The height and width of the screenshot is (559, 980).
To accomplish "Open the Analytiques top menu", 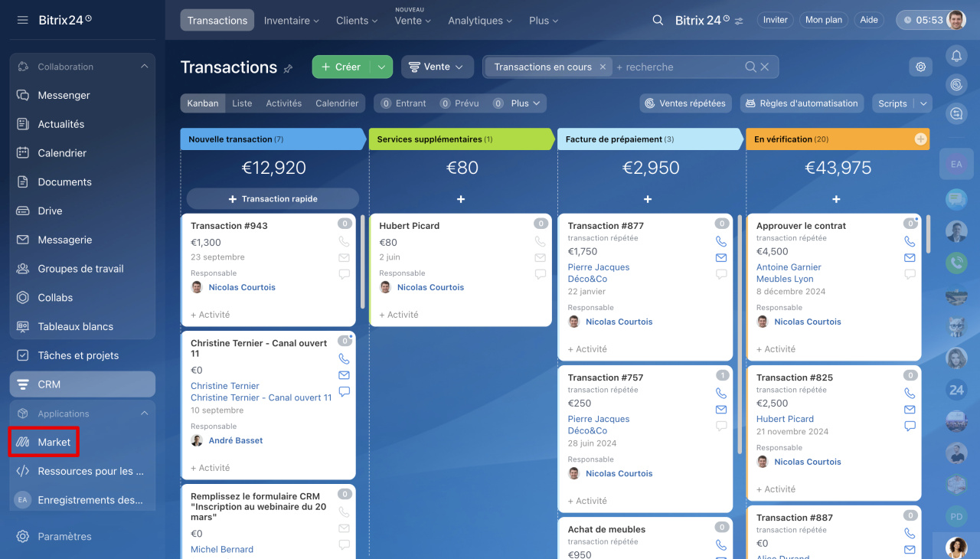I will tap(480, 21).
